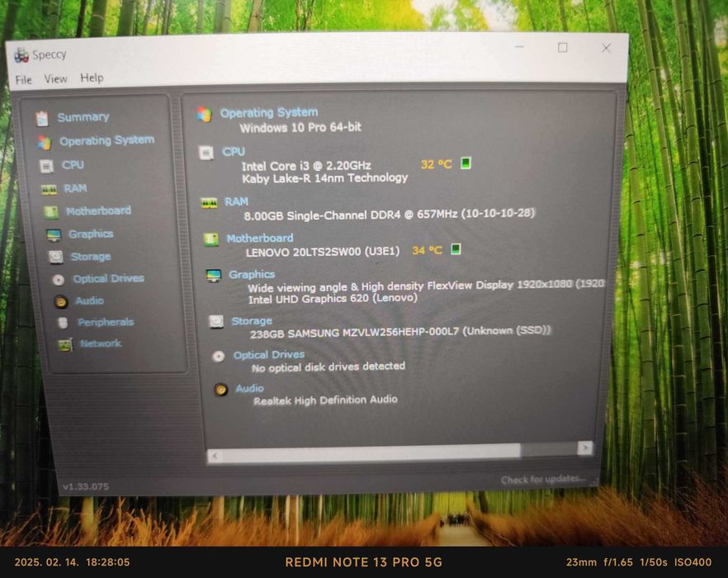This screenshot has width=728, height=578.
Task: Click the Audio speaker icon in sidebar
Action: (x=61, y=302)
